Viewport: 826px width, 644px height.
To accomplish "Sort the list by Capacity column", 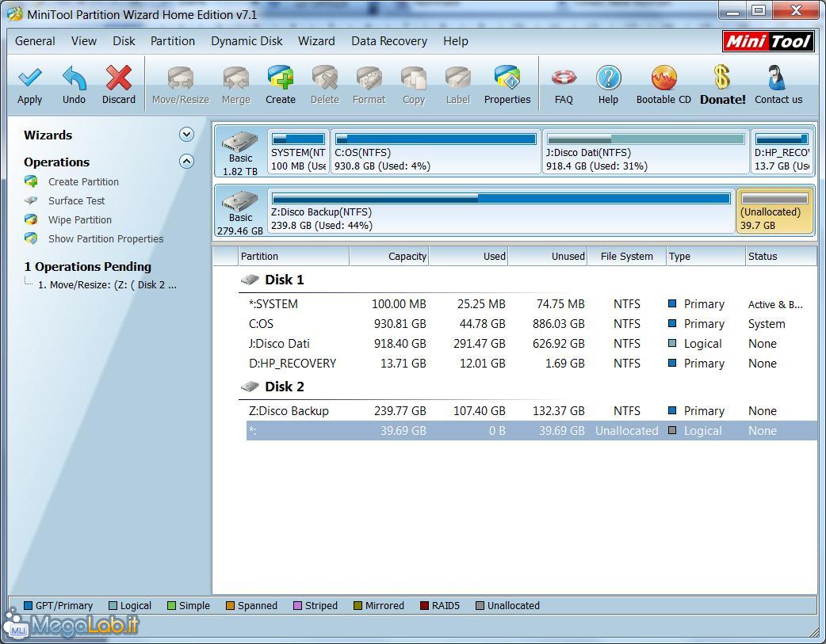I will coord(389,257).
